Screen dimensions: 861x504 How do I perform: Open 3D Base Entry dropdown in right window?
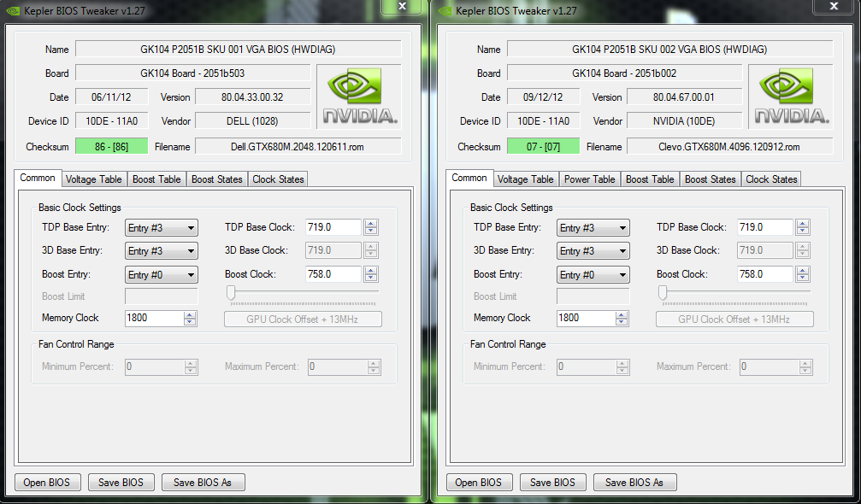[593, 250]
